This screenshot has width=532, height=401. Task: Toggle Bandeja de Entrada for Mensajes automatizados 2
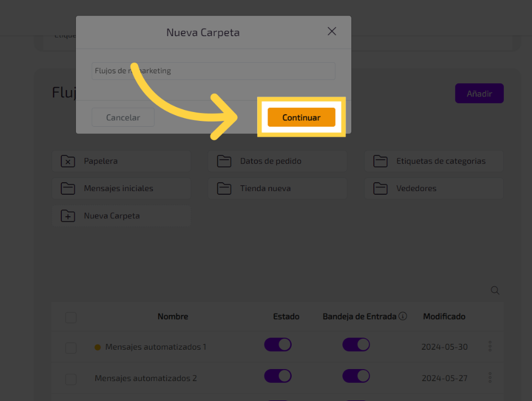(356, 376)
